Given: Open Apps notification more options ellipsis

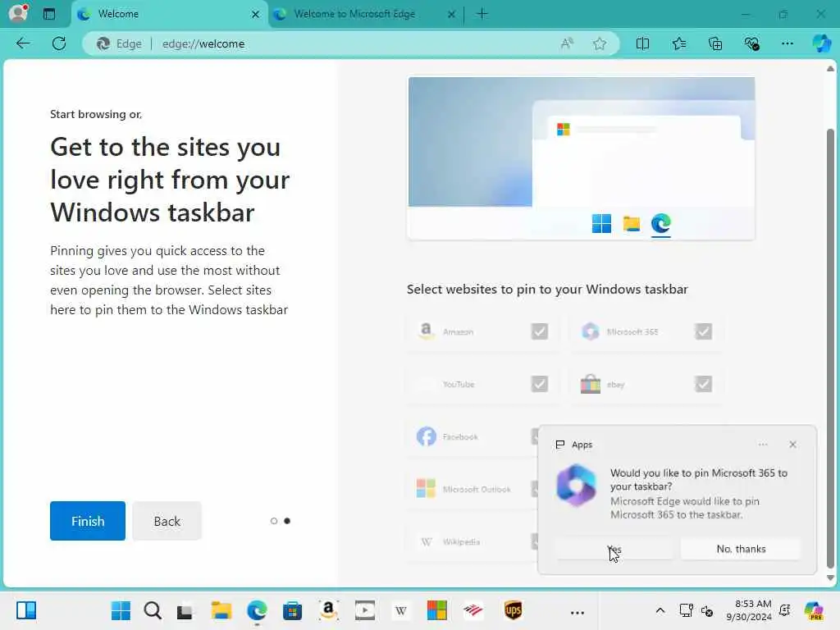Looking at the screenshot, I should point(763,445).
